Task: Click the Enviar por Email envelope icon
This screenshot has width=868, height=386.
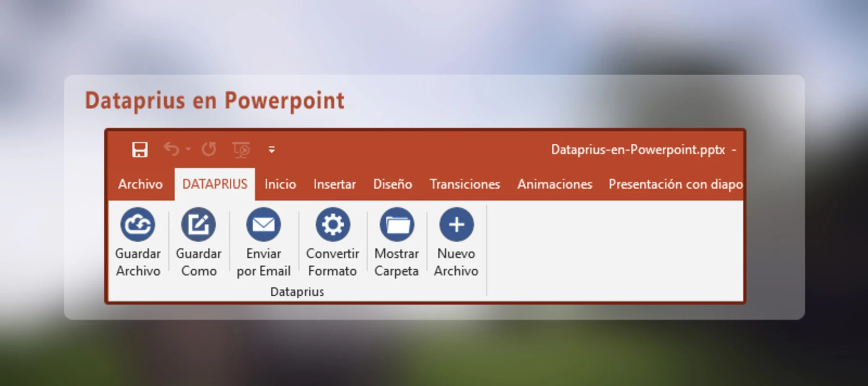Action: pyautogui.click(x=264, y=224)
